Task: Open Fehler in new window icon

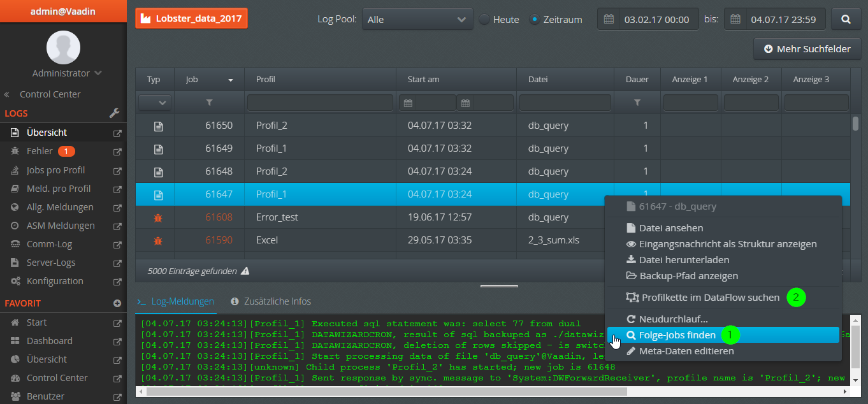Action: (117, 152)
